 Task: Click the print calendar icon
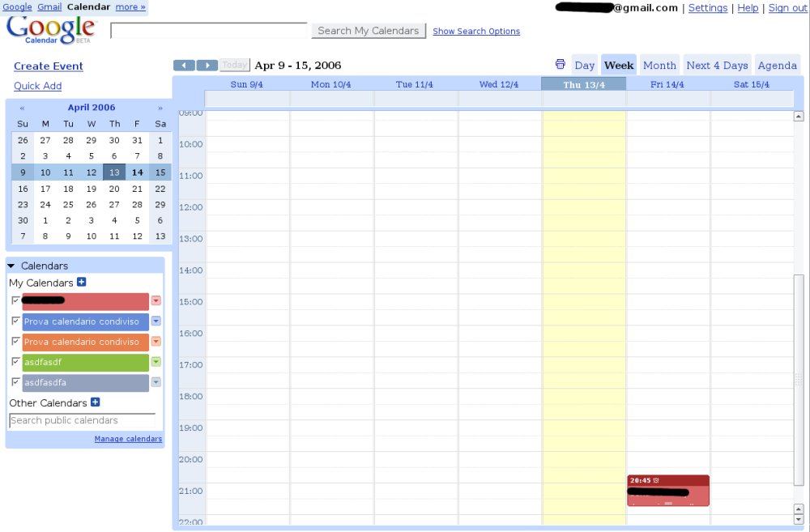[560, 65]
